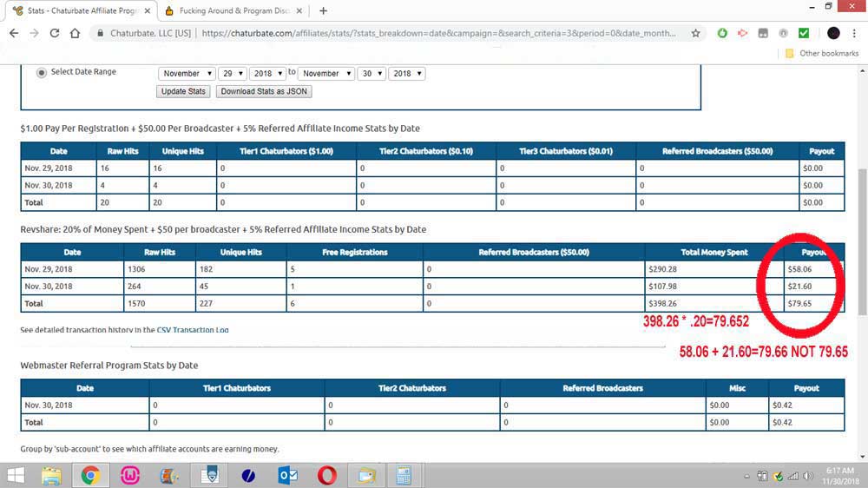Click the address bar URL
This screenshot has height=488, width=868.
pos(438,33)
